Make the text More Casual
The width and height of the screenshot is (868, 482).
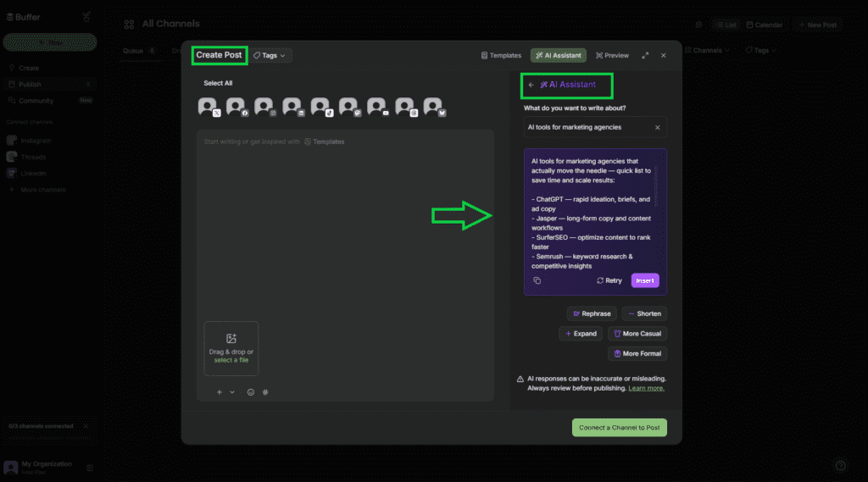pos(637,334)
